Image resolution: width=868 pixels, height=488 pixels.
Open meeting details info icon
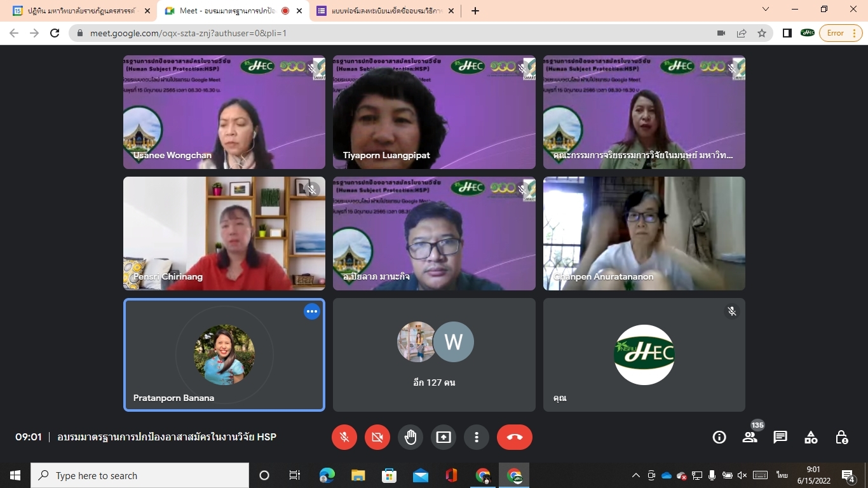click(719, 437)
